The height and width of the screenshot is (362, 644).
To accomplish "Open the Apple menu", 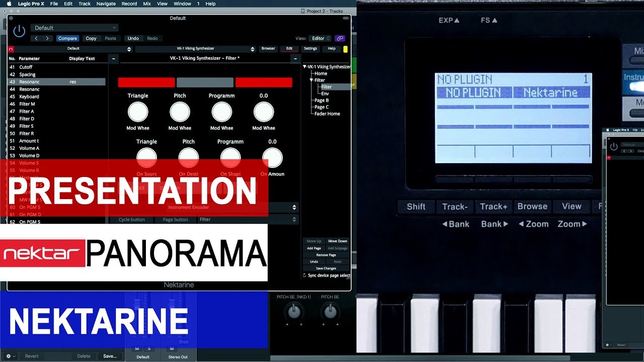I will tap(9, 4).
